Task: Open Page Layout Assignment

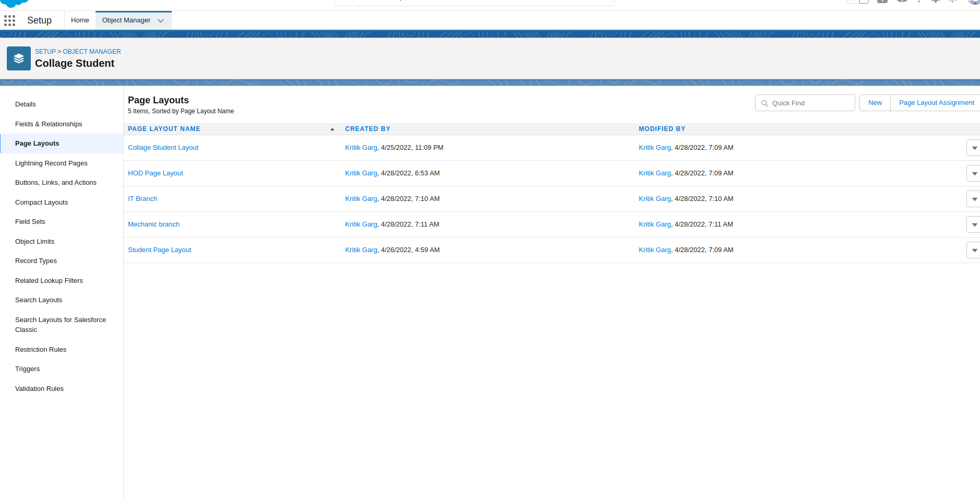Action: [936, 102]
